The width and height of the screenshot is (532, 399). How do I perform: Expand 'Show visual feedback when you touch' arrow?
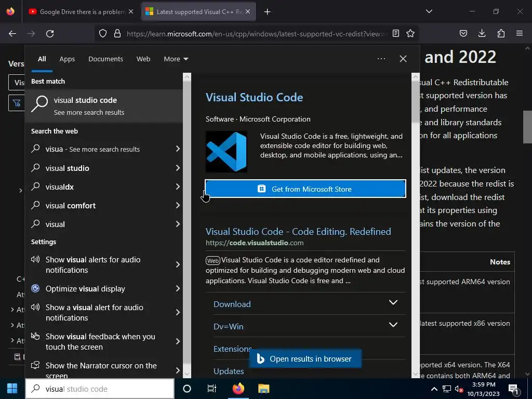[x=178, y=341]
